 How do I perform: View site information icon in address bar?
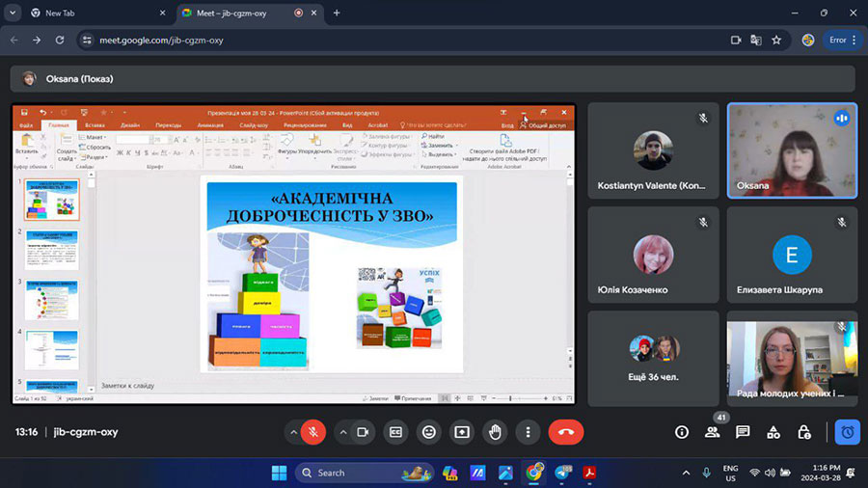87,40
